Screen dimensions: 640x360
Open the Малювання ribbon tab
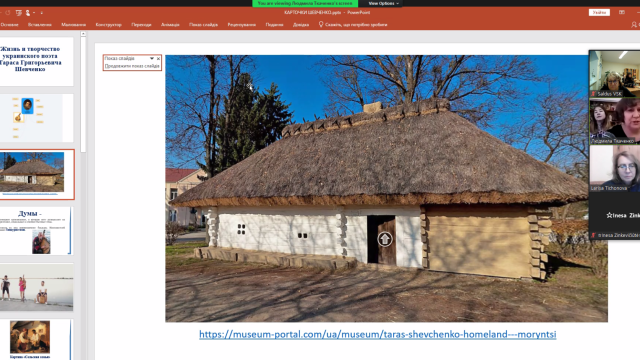click(73, 24)
